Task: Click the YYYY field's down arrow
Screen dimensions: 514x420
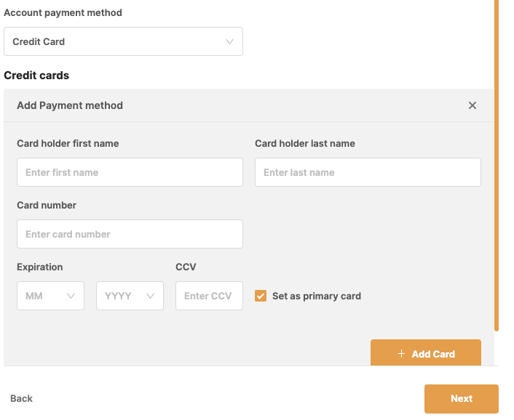Action: [150, 296]
